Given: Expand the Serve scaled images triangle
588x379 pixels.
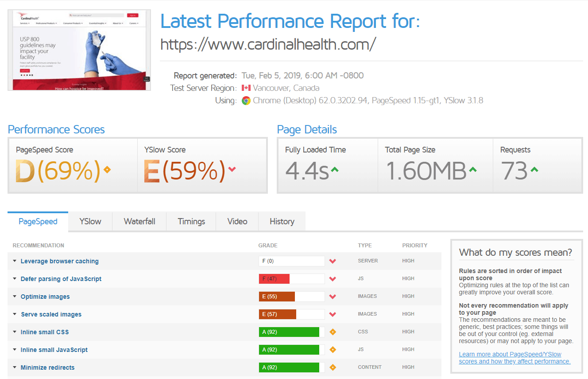Looking at the screenshot, I should pyautogui.click(x=15, y=314).
